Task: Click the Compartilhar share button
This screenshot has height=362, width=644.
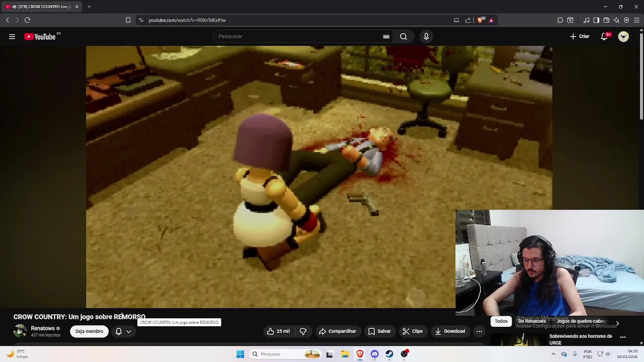Action: (338, 331)
